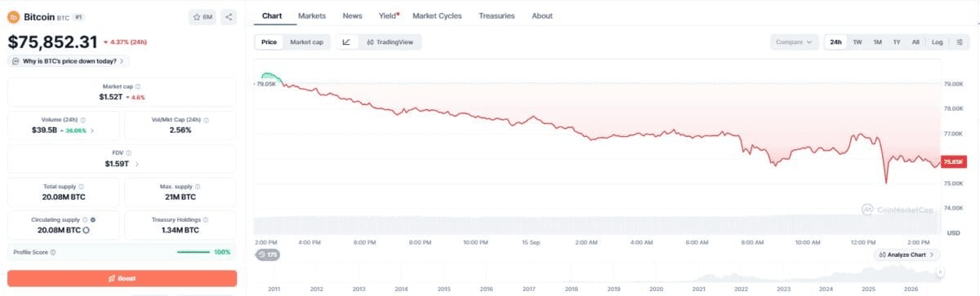Click the #1 rank badge
The height and width of the screenshot is (296, 980).
coord(78,16)
